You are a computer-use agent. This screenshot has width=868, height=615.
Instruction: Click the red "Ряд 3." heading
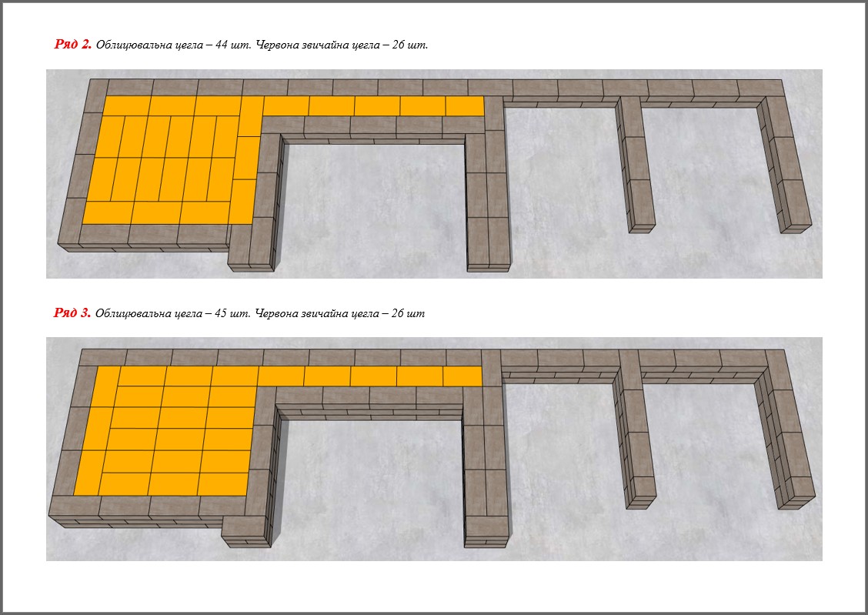tap(73, 313)
